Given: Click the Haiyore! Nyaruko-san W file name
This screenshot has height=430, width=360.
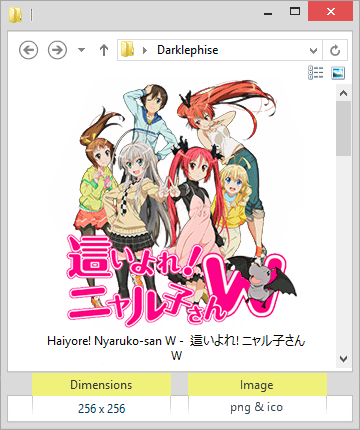Looking at the screenshot, I should tap(176, 348).
